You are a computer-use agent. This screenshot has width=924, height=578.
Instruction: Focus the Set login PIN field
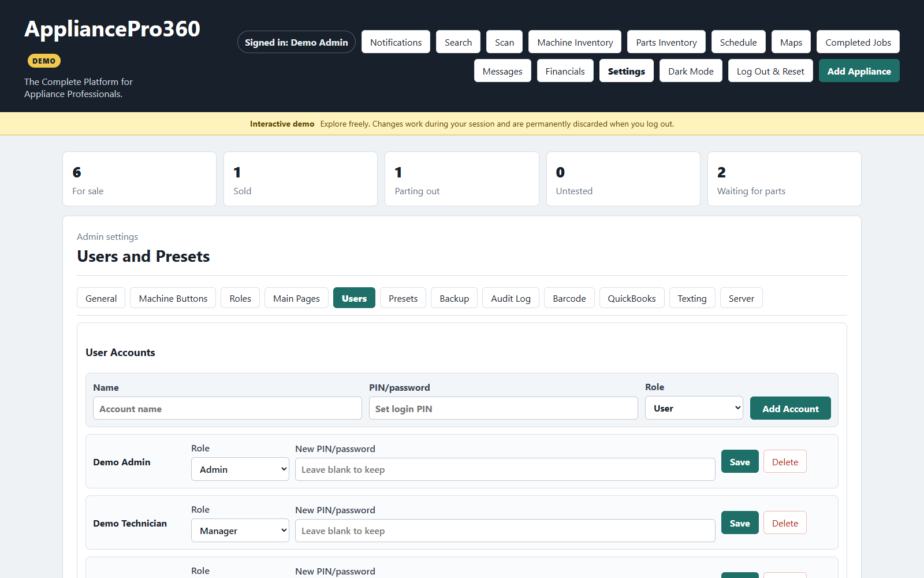(504, 408)
